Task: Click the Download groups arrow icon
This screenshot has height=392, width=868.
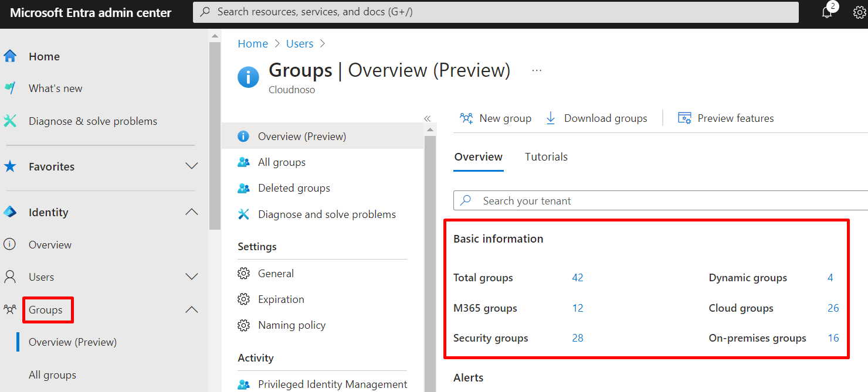Action: point(551,118)
